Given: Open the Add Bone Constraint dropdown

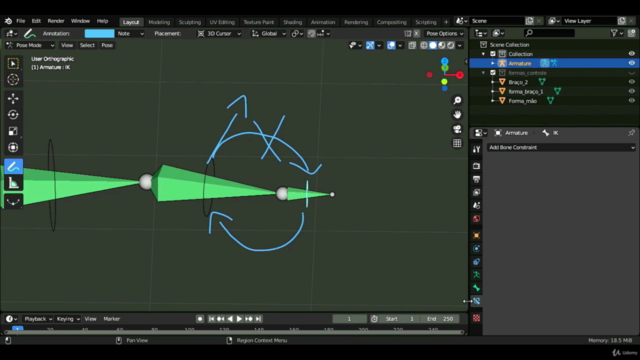Looking at the screenshot, I should tap(561, 147).
